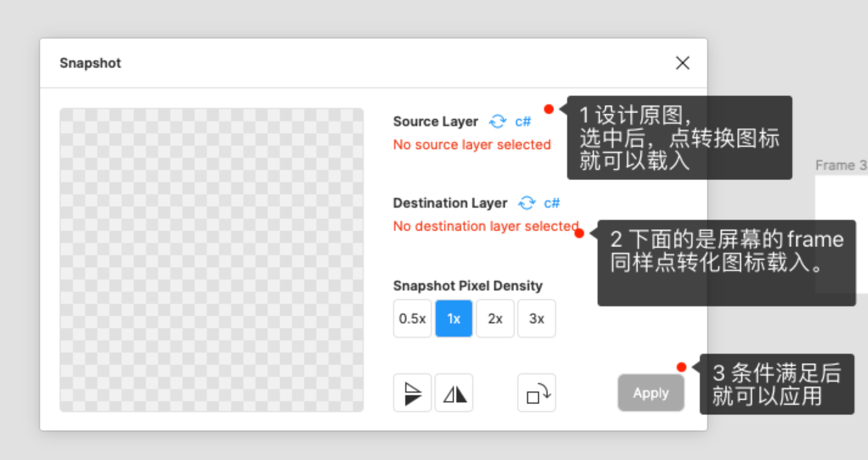Image resolution: width=868 pixels, height=460 pixels.
Task: Click the Destination Layer refresh icon
Action: [526, 203]
